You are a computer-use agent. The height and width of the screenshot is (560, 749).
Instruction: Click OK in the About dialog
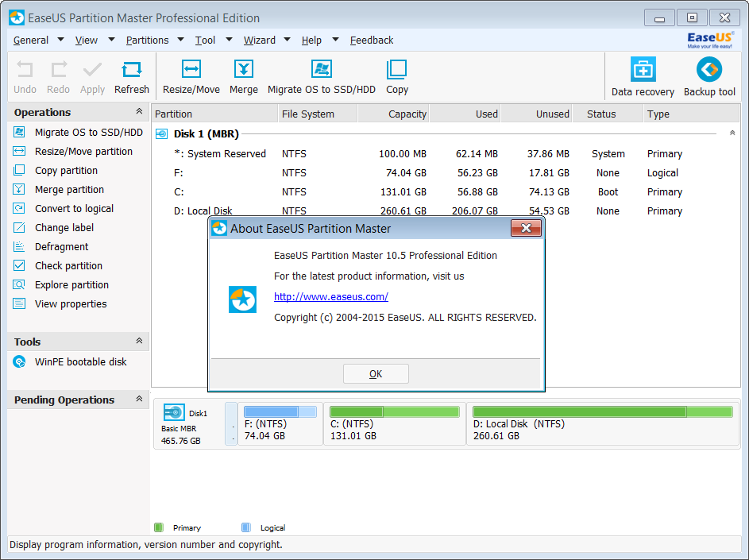[x=376, y=373]
